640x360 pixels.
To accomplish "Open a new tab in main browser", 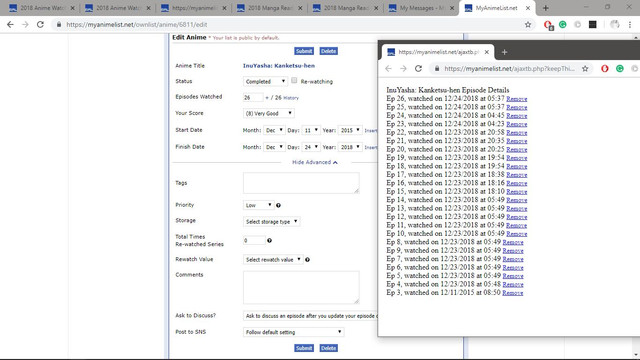I will [545, 8].
